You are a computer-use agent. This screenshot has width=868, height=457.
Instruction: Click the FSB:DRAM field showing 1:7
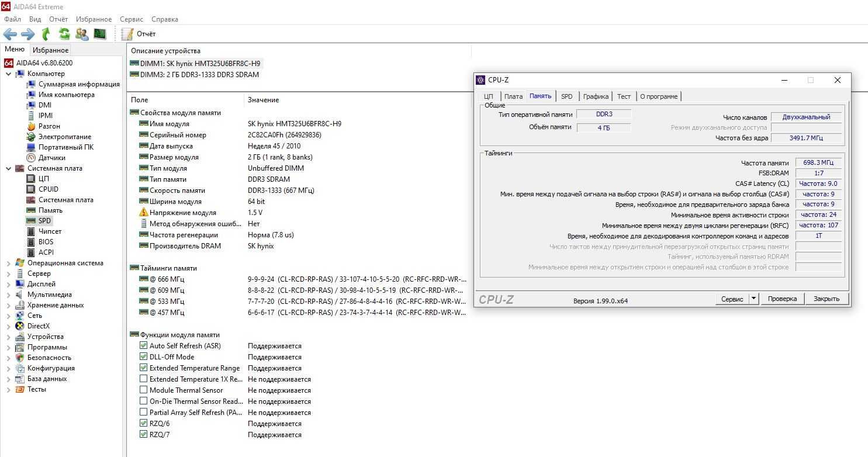pyautogui.click(x=818, y=173)
